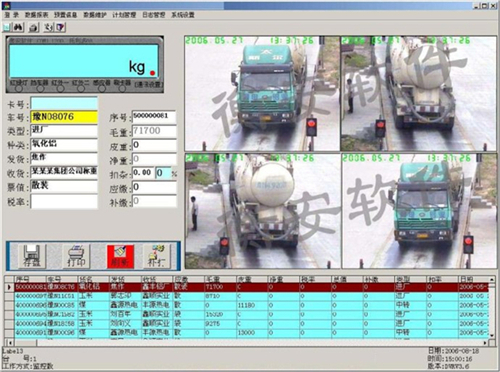Click the binoculars search toolbar icon
500x372 pixels.
coord(18,28)
